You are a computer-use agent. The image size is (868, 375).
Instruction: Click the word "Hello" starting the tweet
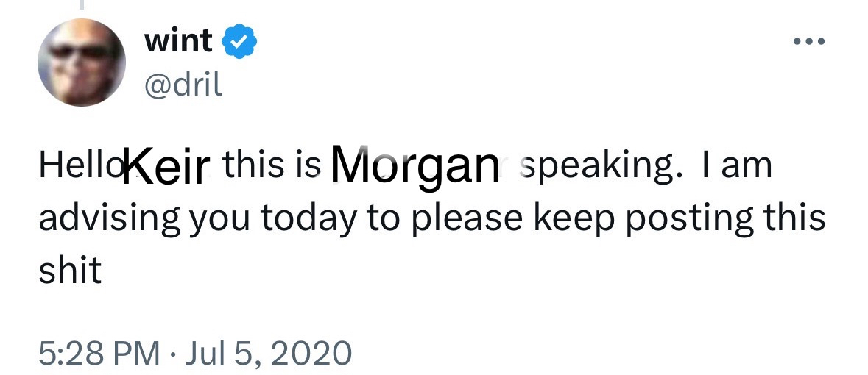tap(81, 167)
